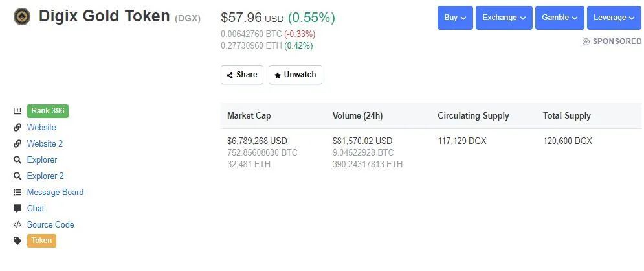
Task: Click the code brackets icon beside Source Code
Action: 17,225
